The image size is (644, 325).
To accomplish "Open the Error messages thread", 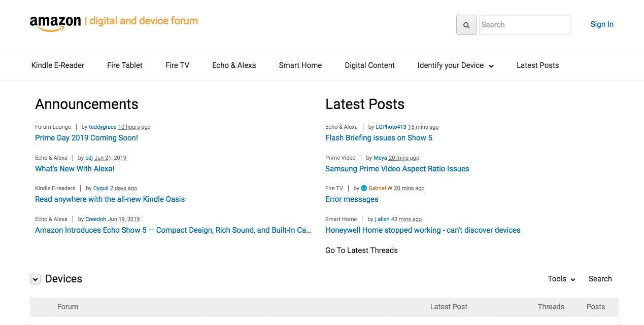I will point(352,199).
